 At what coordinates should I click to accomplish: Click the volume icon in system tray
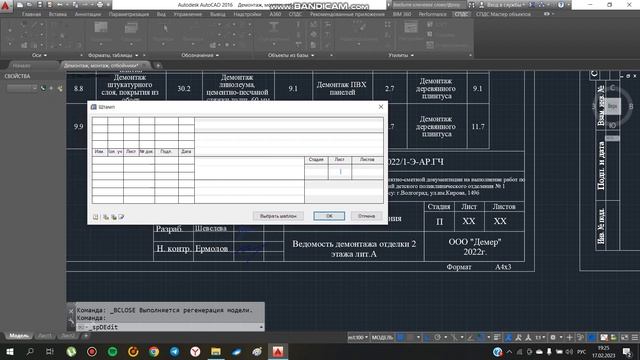[x=569, y=352]
